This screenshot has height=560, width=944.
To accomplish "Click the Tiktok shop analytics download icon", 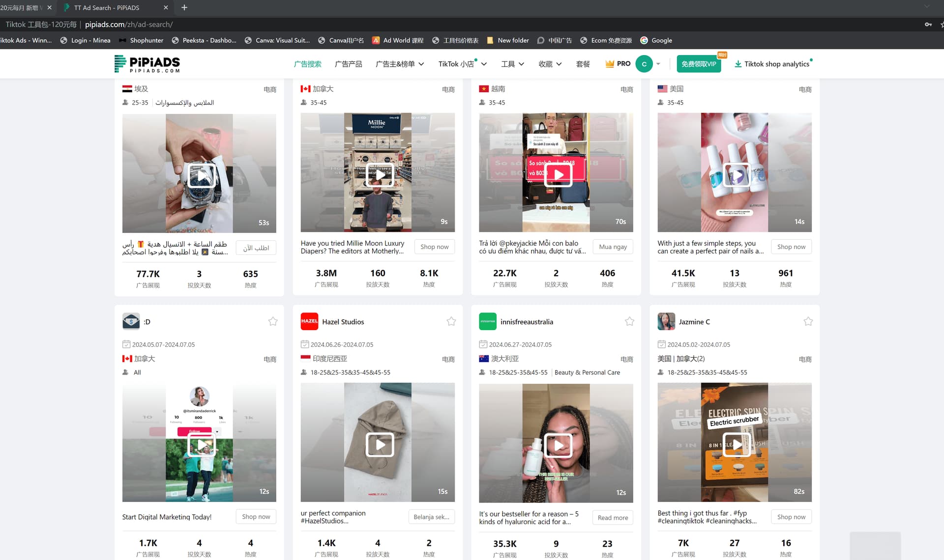I will [x=738, y=64].
